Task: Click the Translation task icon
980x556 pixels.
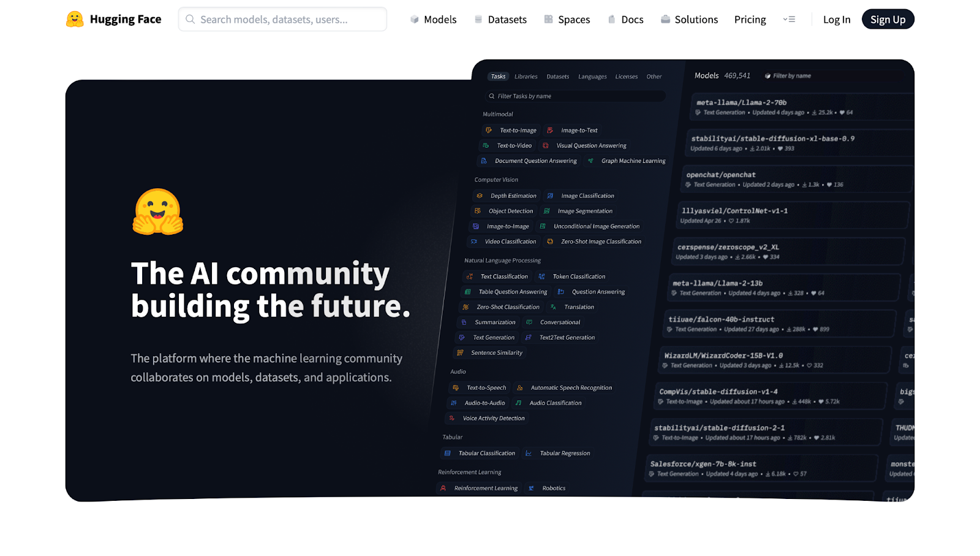Action: [x=553, y=307]
